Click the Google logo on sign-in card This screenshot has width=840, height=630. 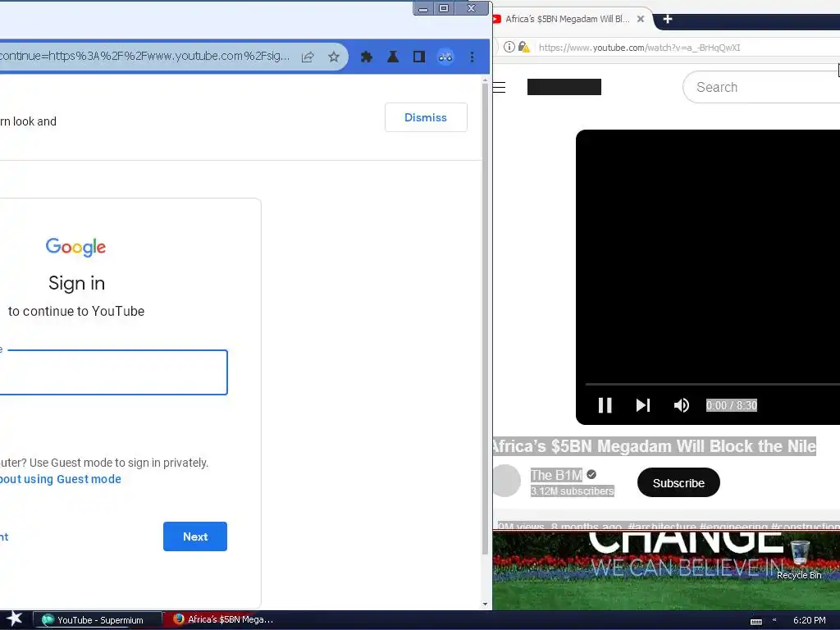(75, 247)
